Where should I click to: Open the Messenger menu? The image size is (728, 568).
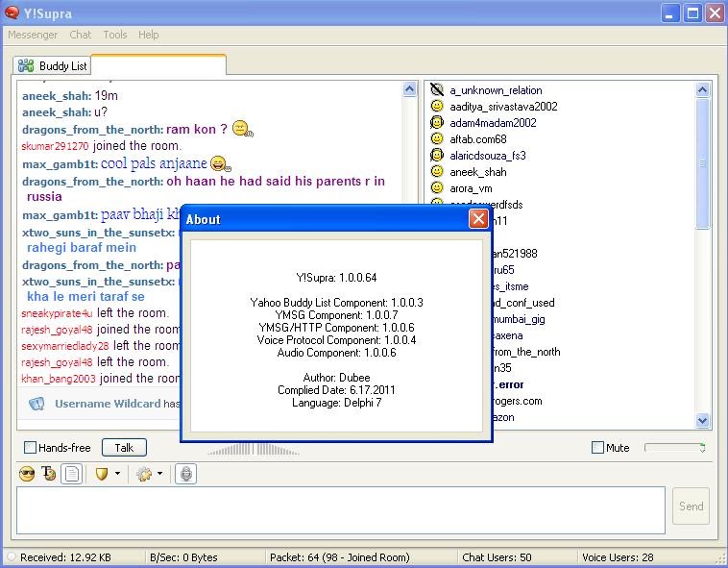[33, 35]
